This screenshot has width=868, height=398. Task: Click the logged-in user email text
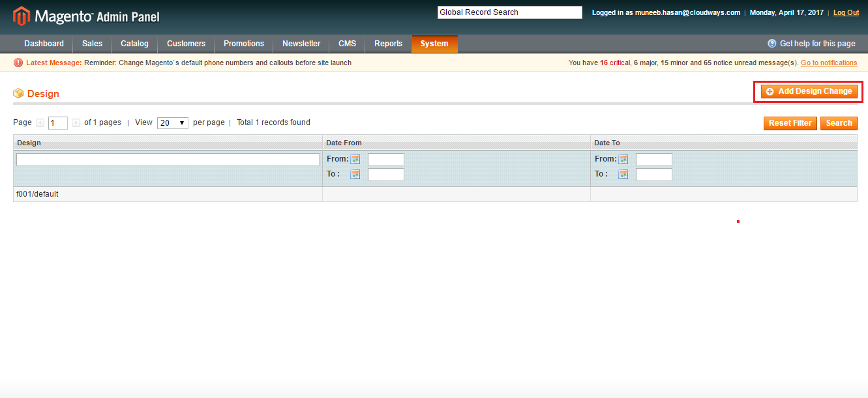click(x=687, y=12)
